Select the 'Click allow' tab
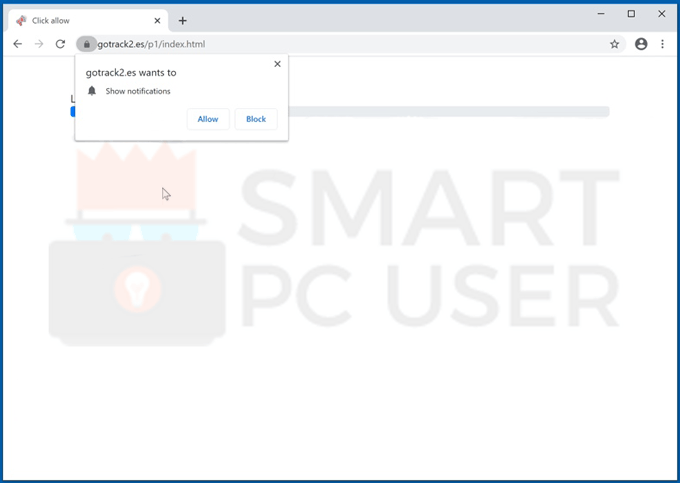Image resolution: width=680 pixels, height=483 pixels. coord(88,20)
